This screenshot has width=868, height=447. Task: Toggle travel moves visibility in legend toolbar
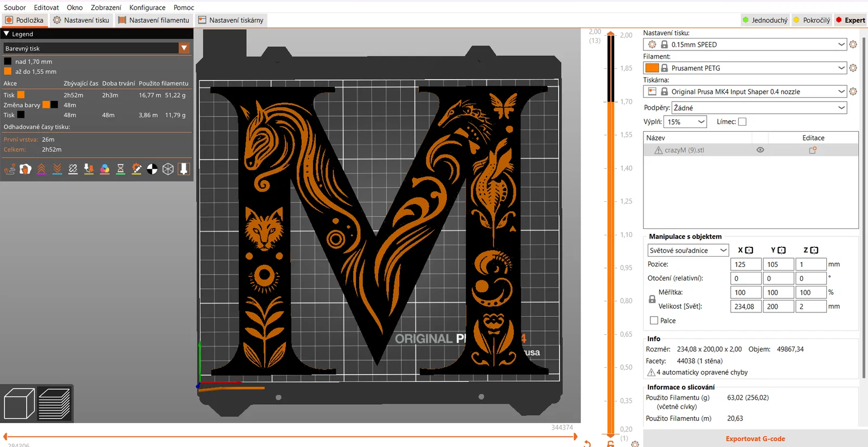10,169
